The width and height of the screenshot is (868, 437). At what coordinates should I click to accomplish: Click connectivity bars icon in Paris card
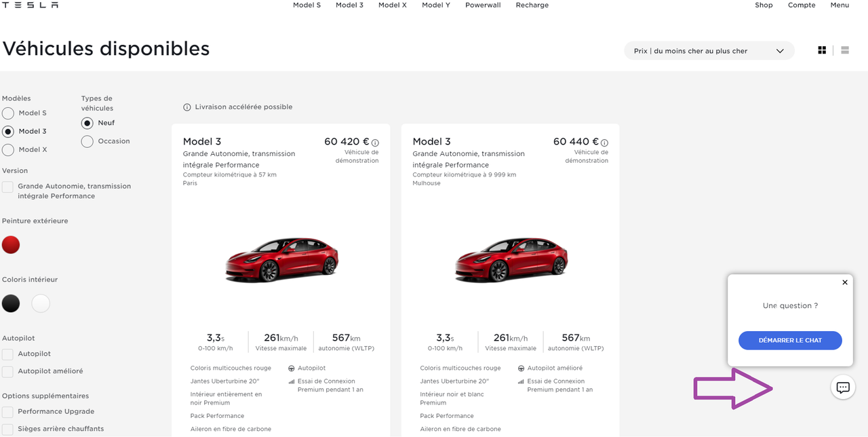pos(292,381)
